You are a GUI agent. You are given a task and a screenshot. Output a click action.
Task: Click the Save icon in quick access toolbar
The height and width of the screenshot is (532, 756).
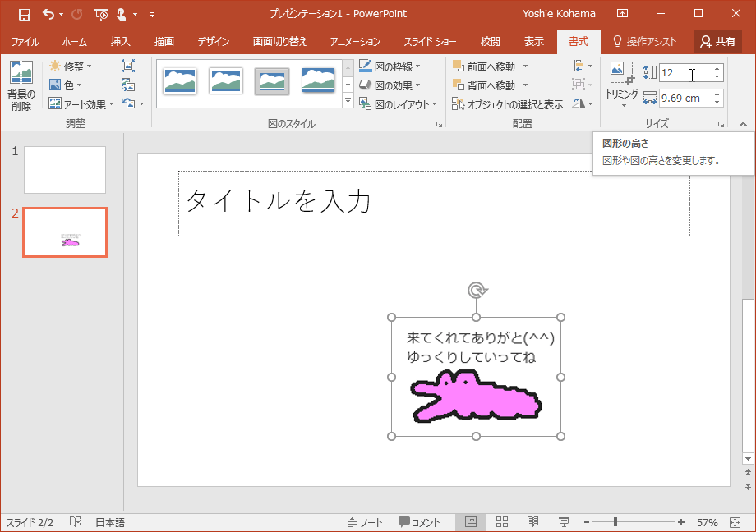pos(24,15)
